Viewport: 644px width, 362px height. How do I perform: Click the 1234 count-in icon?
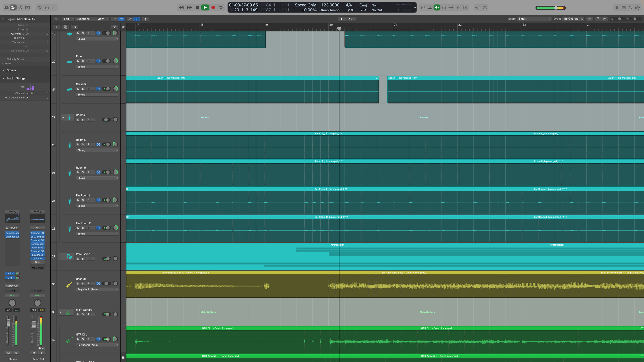pyautogui.click(x=478, y=7)
